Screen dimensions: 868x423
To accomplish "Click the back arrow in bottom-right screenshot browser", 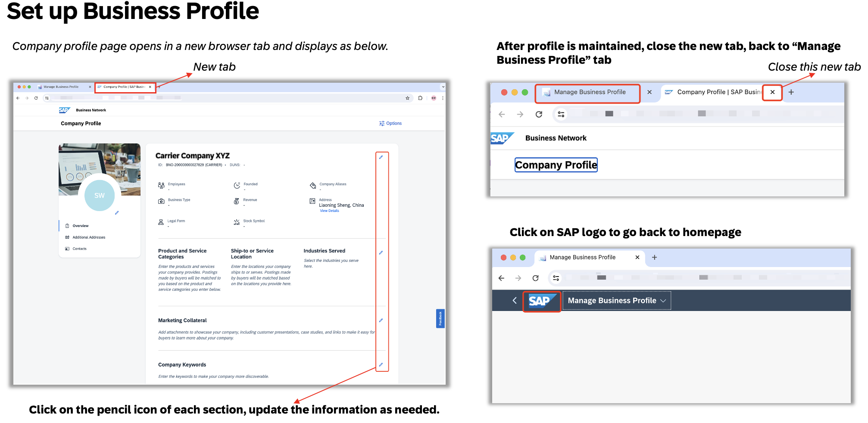I will click(x=501, y=278).
